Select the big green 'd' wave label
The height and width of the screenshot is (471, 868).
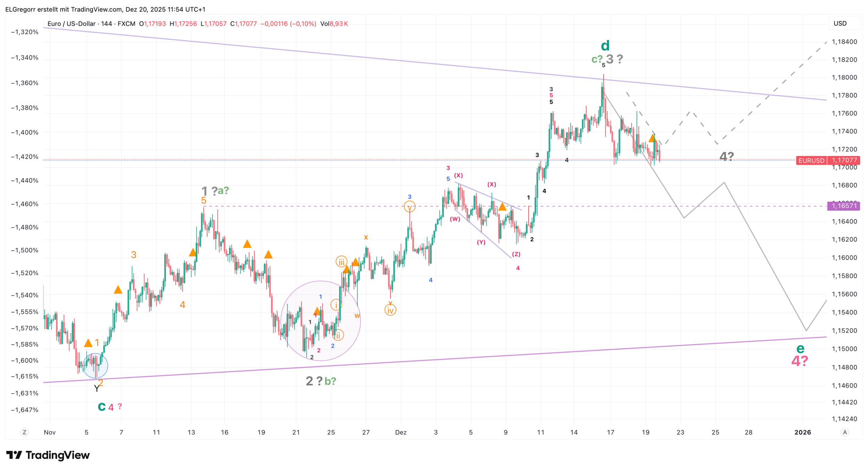605,46
